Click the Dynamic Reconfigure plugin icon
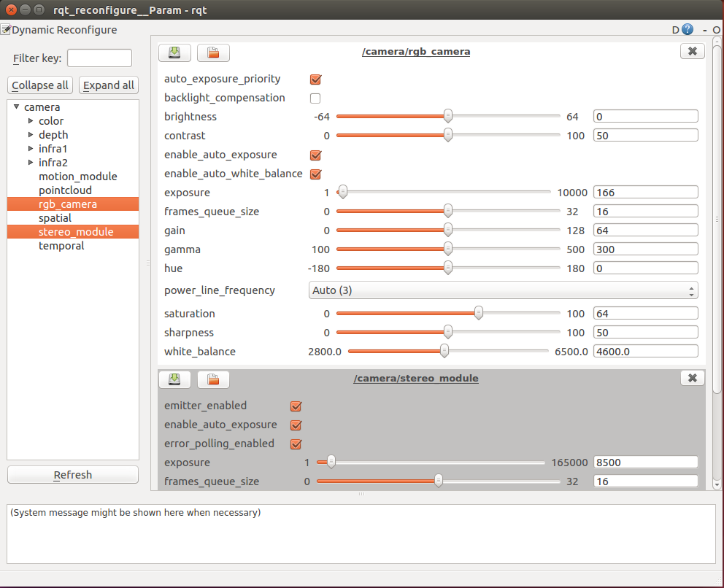This screenshot has width=724, height=588. [x=6, y=30]
